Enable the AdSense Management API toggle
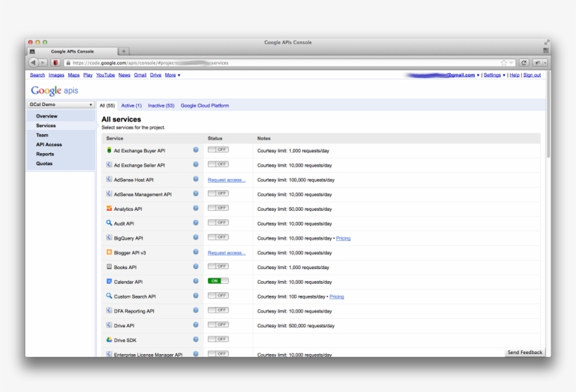The height and width of the screenshot is (392, 576). pyautogui.click(x=218, y=193)
